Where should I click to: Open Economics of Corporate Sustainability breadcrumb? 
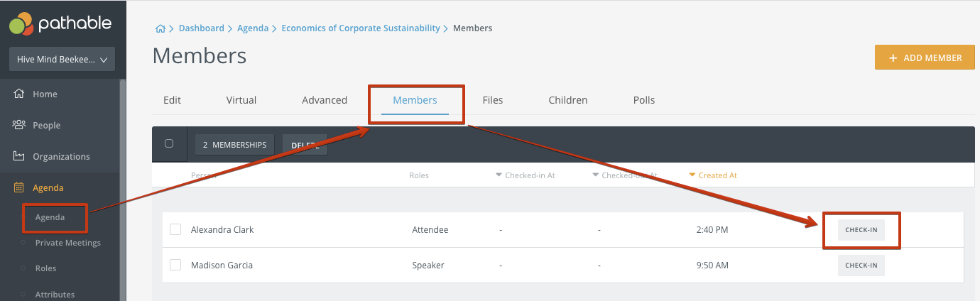click(361, 28)
